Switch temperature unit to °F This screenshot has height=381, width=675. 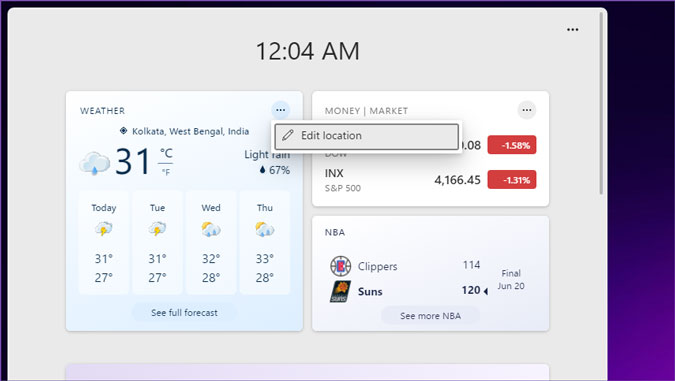coord(166,172)
